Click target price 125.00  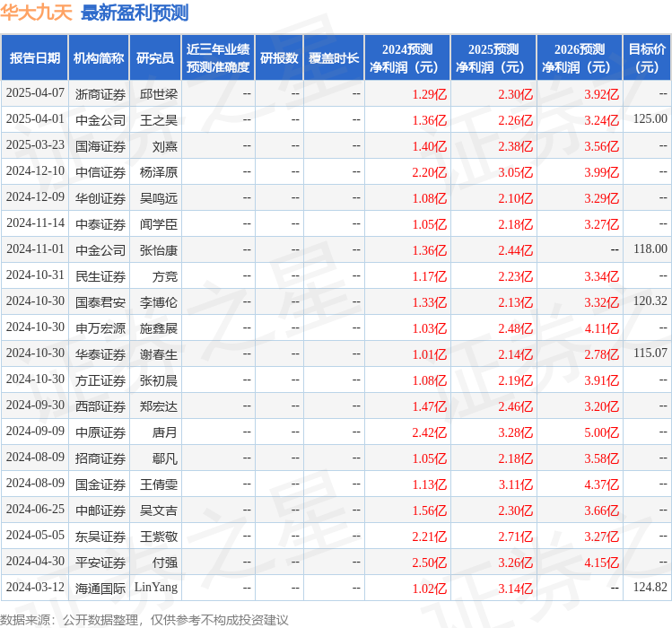pyautogui.click(x=650, y=118)
